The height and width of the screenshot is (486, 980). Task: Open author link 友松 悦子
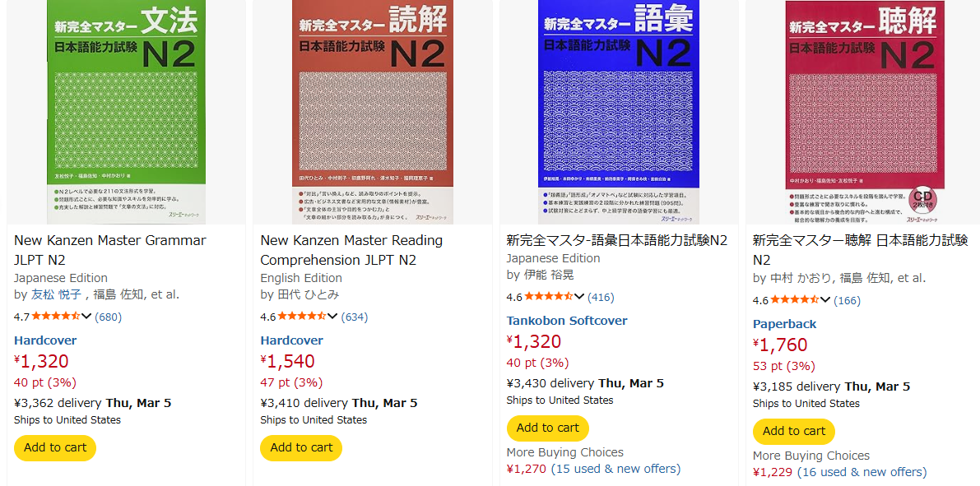point(57,294)
